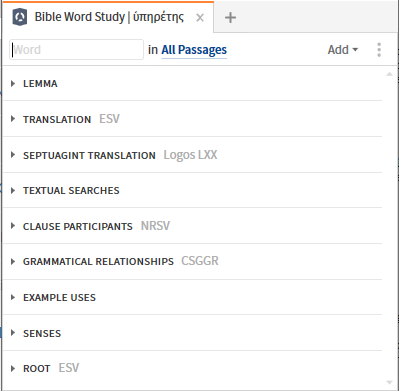Screen dimensions: 399x391
Task: Click the CLAUSE PARTICIPANTS heading
Action: coord(78,227)
